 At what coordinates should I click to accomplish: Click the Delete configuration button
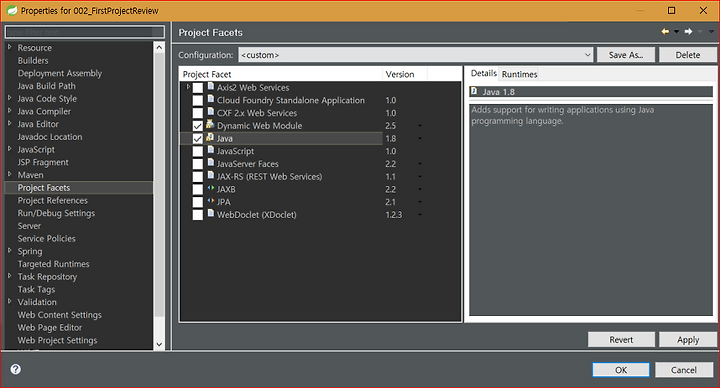(x=688, y=55)
